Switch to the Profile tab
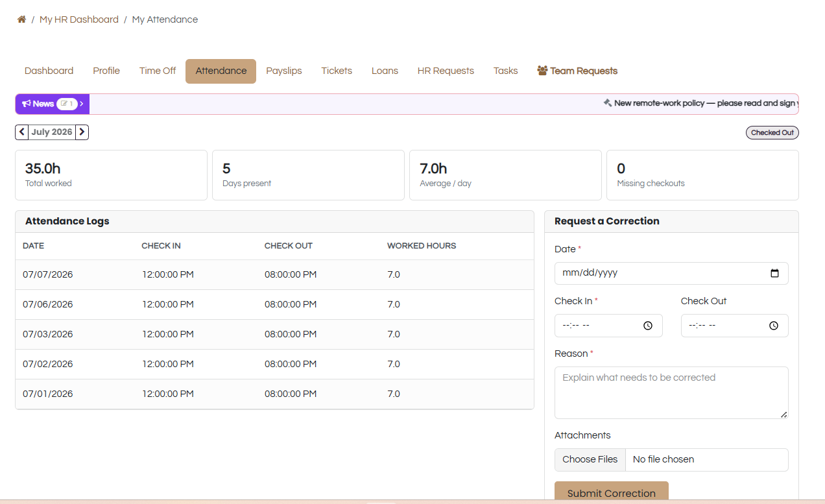 pyautogui.click(x=106, y=71)
